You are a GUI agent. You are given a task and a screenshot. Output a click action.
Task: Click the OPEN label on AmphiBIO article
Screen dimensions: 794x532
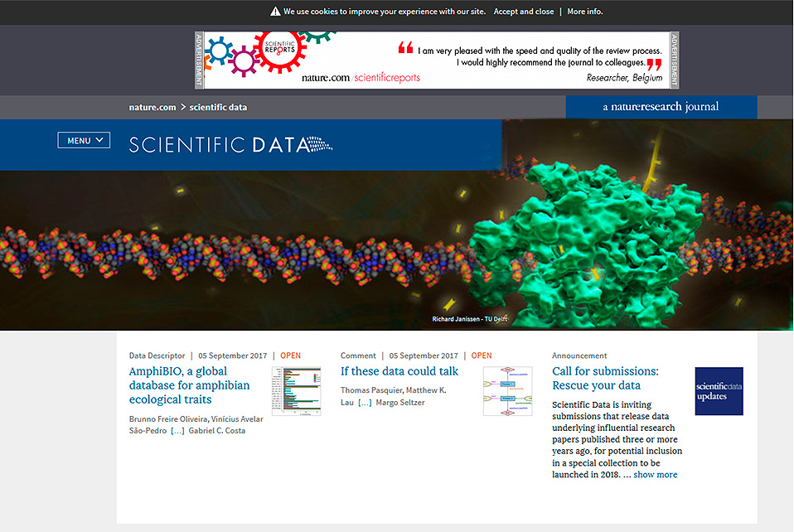tap(291, 355)
